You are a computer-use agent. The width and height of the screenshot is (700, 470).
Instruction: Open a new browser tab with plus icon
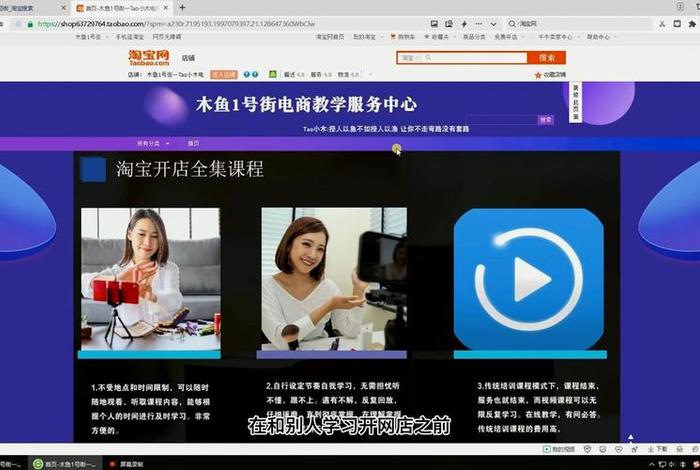point(182,7)
